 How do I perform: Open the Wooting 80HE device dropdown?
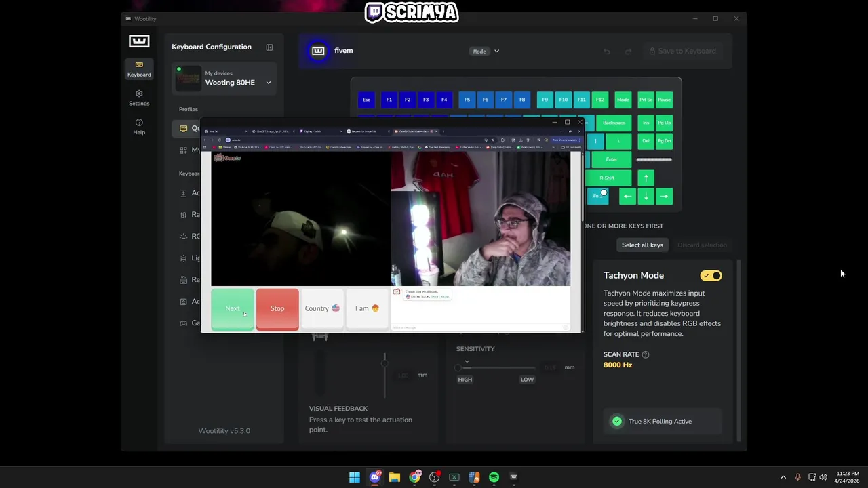pyautogui.click(x=224, y=79)
